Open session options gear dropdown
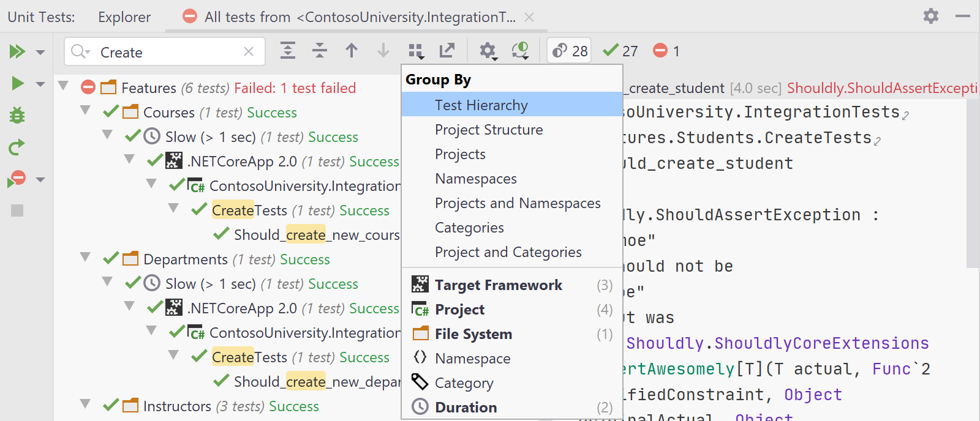980x421 pixels. (488, 51)
